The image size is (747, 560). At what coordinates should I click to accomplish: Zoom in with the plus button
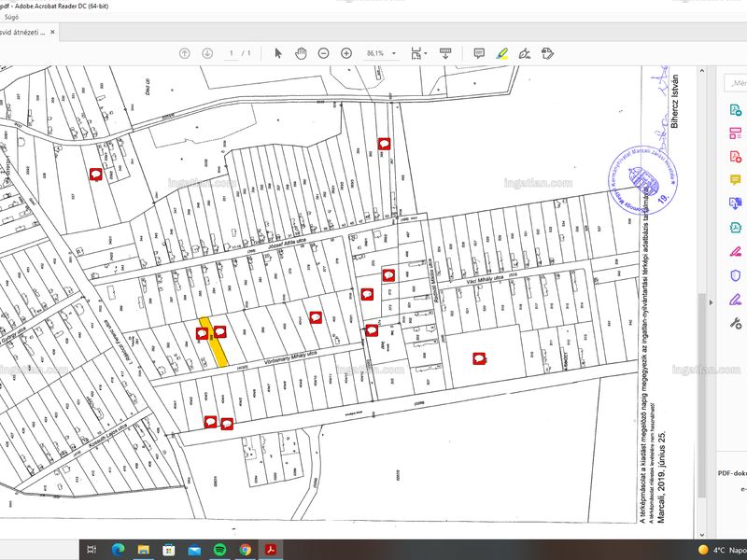346,53
